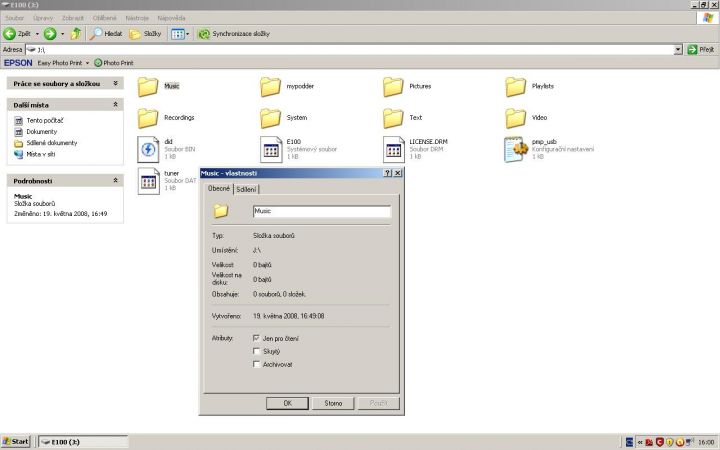The height and width of the screenshot is (450, 720).
Task: Toggle the Složky folders pane
Action: tap(145, 34)
